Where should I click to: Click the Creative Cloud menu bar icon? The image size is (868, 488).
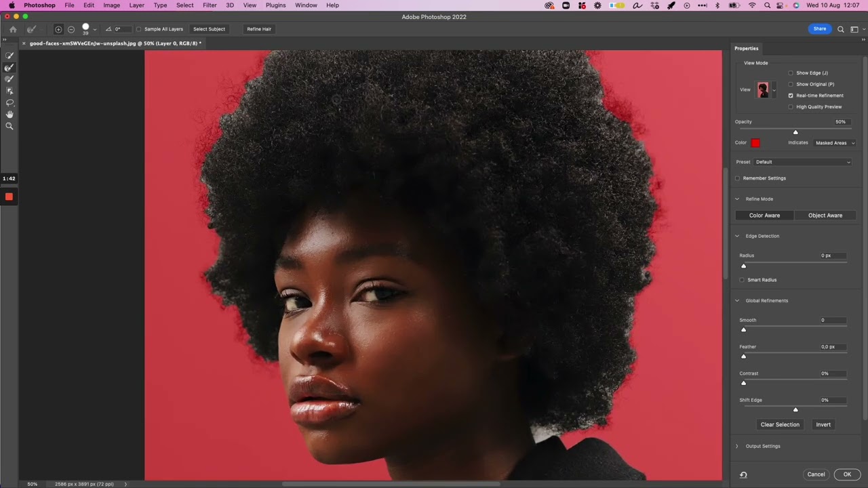[550, 5]
